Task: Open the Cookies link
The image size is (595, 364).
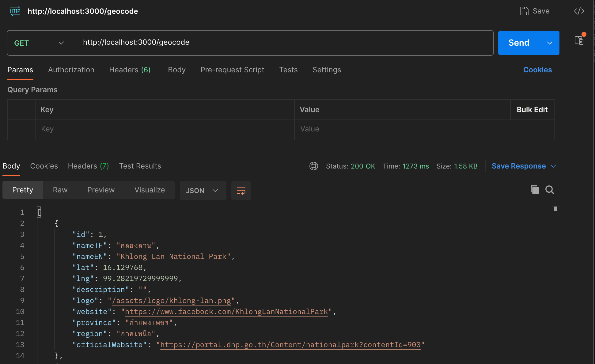Action: coord(537,70)
